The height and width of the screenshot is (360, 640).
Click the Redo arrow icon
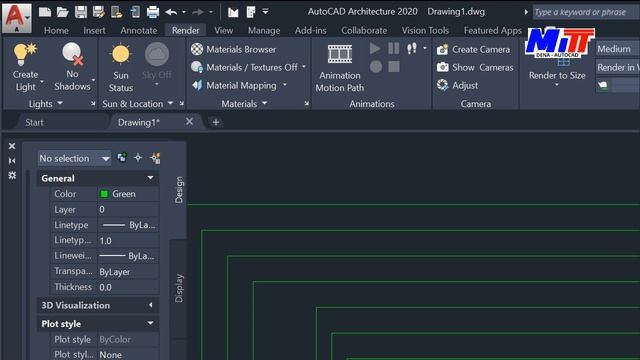click(198, 12)
